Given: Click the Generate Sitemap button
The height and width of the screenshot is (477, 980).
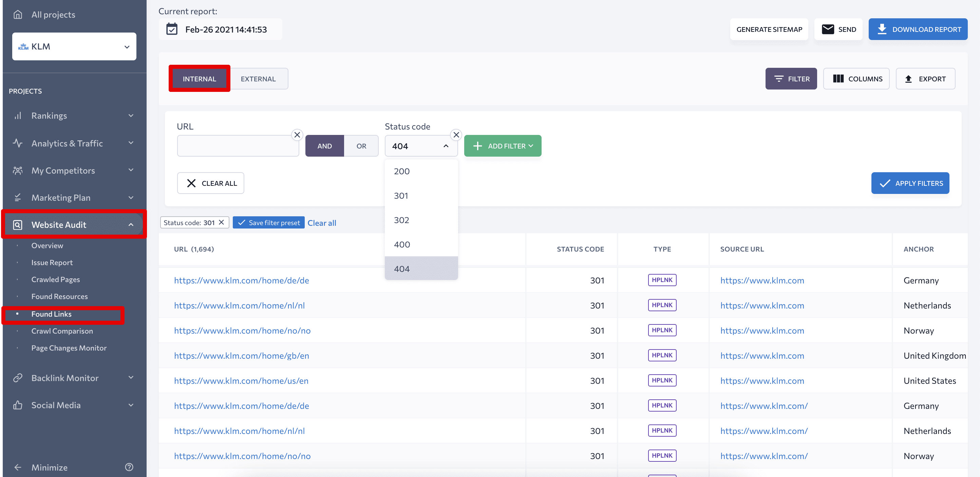Looking at the screenshot, I should coord(769,29).
